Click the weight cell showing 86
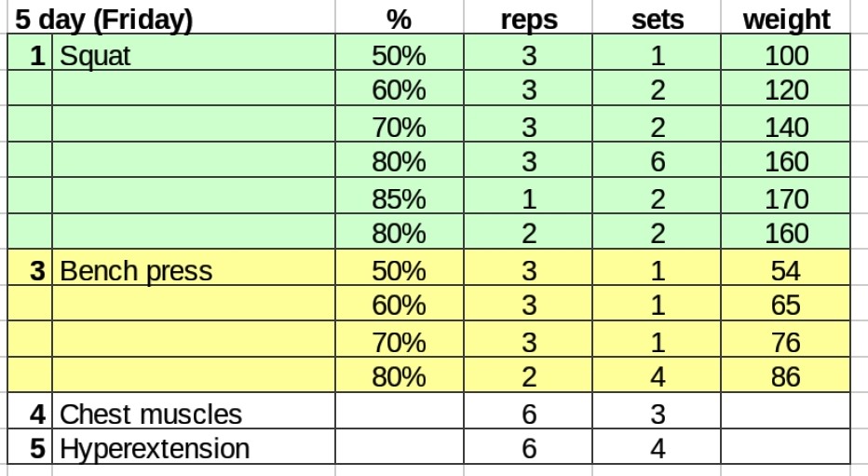The width and height of the screenshot is (868, 476). coord(786,378)
